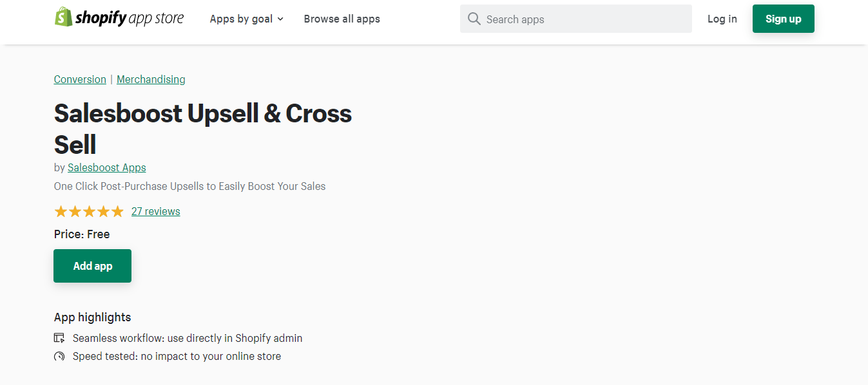Open Browse all apps page
The height and width of the screenshot is (385, 868).
(x=342, y=19)
